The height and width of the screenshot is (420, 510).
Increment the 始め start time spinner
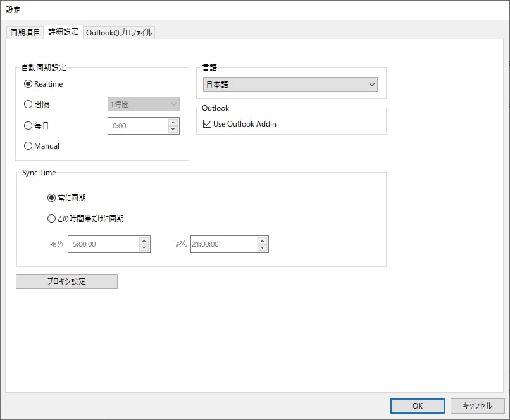(x=144, y=241)
